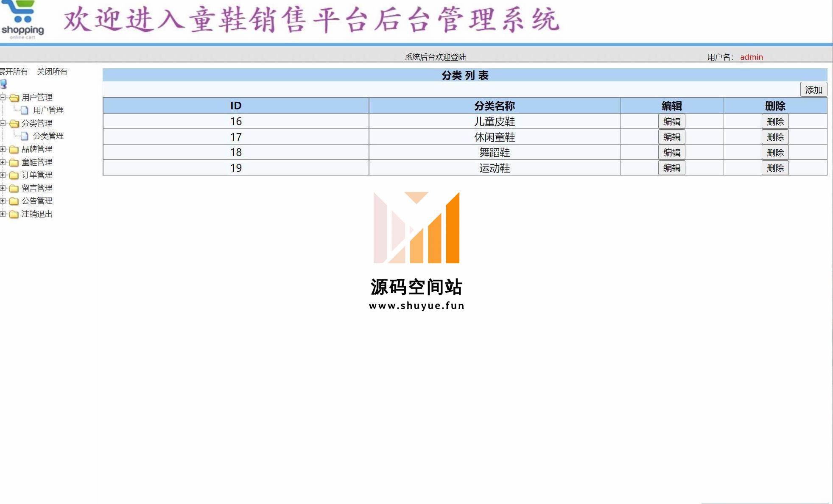
Task: Collapse the 分类管理 tree node
Action: tap(3, 123)
